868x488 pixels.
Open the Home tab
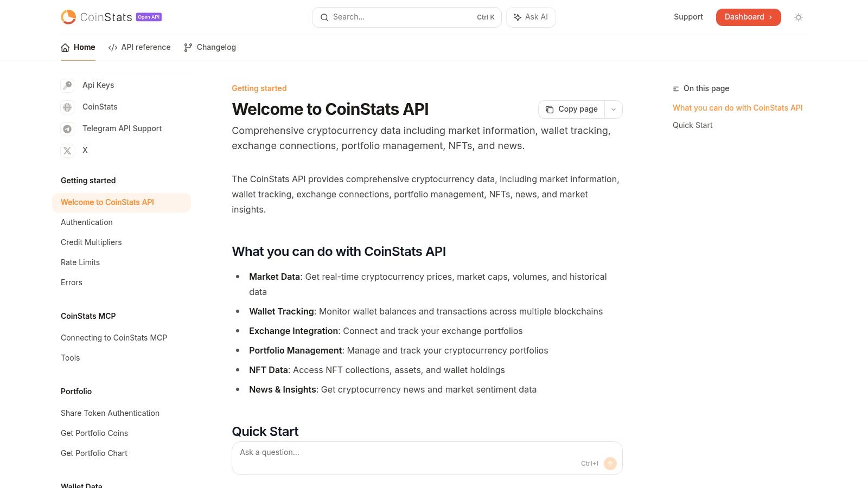coord(78,48)
